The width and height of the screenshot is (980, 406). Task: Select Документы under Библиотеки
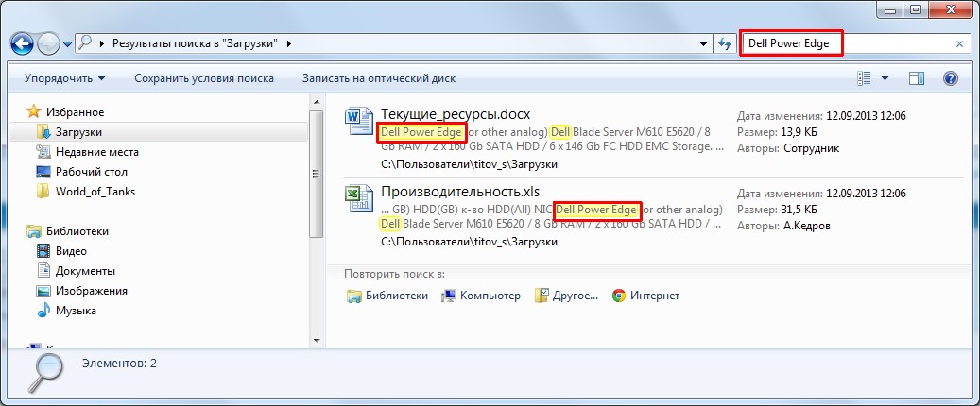tap(85, 271)
